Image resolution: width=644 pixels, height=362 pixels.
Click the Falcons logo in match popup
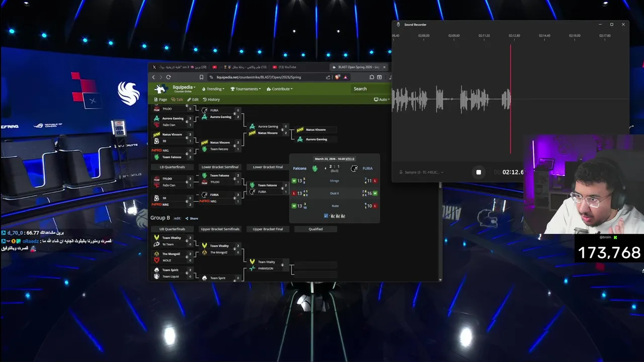click(x=315, y=168)
